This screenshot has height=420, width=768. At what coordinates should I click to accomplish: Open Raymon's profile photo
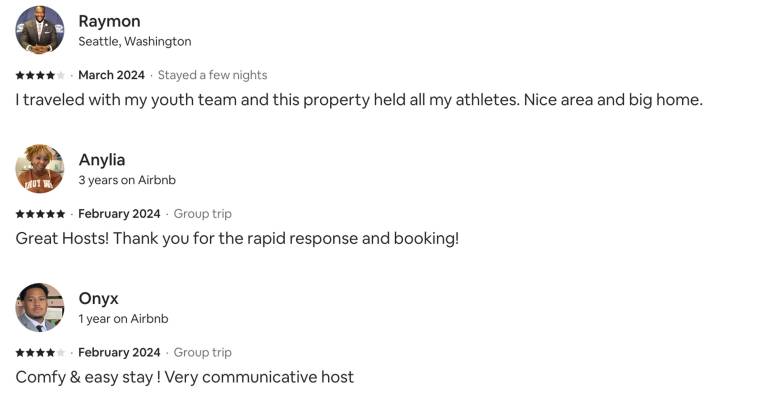point(40,30)
